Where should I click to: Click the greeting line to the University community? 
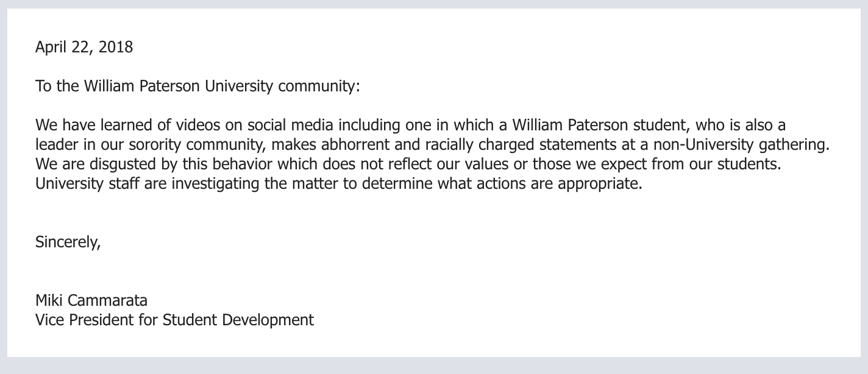pyautogui.click(x=198, y=86)
